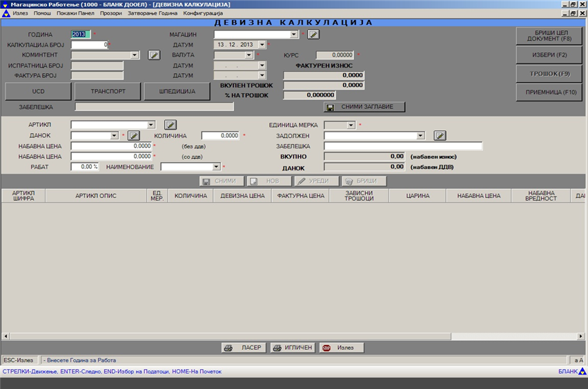Expand the ЕДИНИЦА МЕРКА dropdown

351,125
